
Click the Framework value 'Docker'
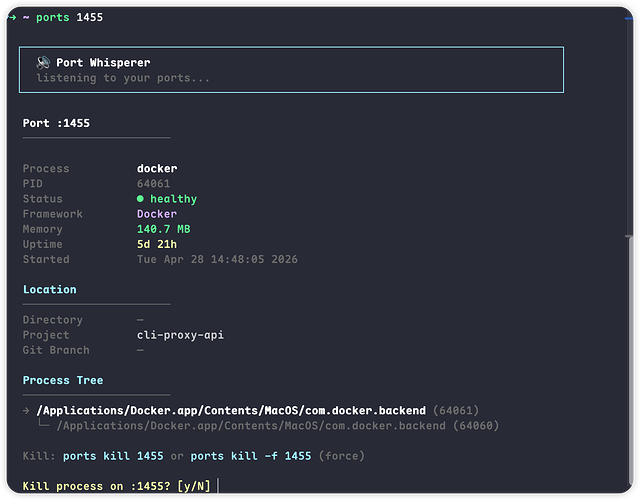coord(157,214)
